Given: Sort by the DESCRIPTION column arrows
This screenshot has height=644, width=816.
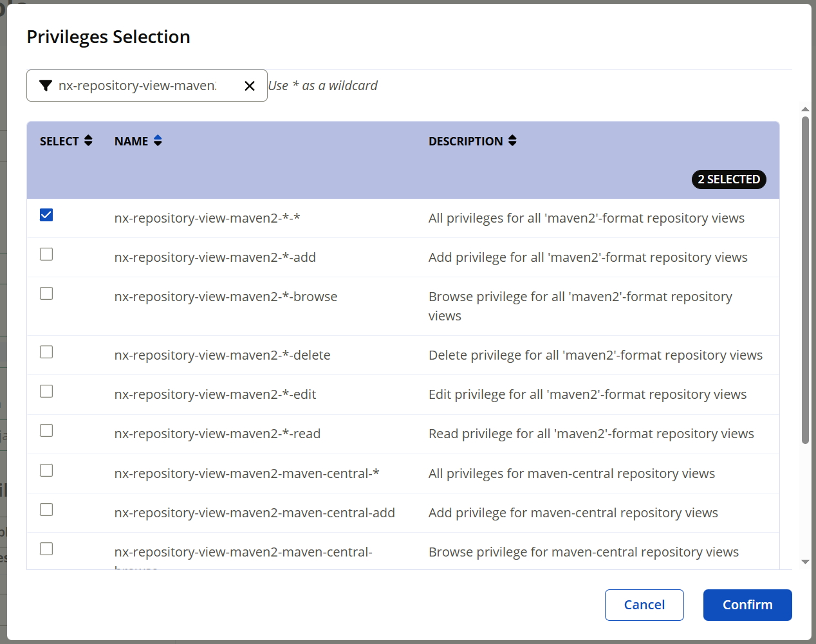Looking at the screenshot, I should click(512, 141).
